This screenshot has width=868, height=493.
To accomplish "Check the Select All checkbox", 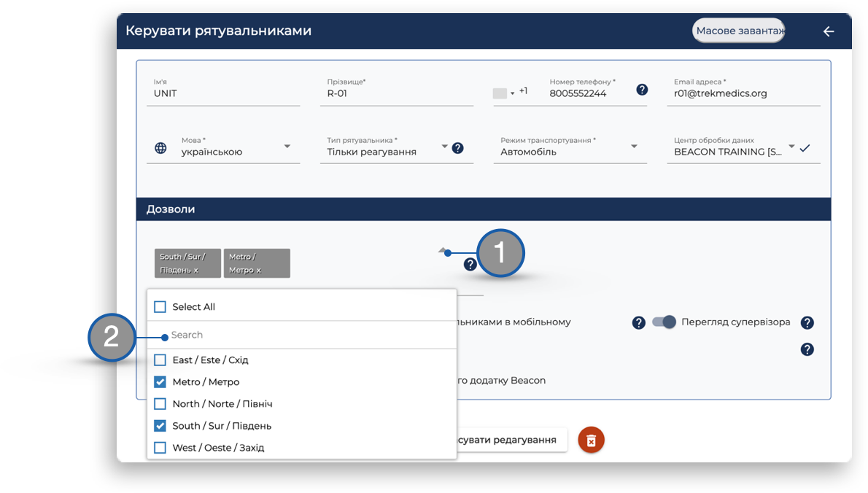I will coord(160,307).
